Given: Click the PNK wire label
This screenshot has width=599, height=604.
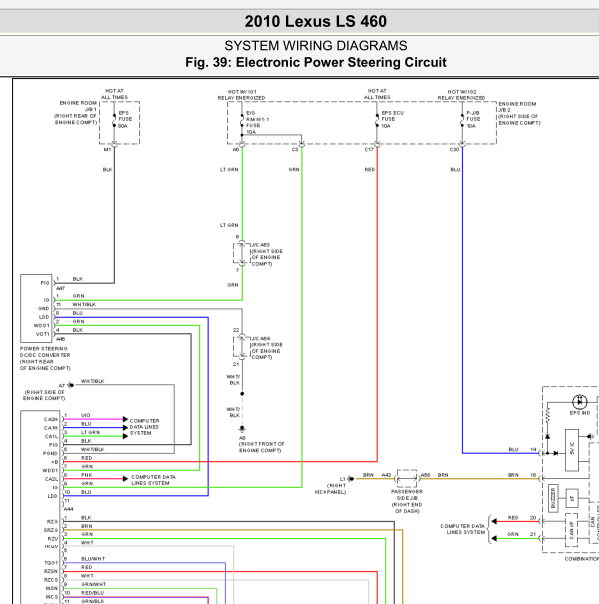Looking at the screenshot, I should point(87,475).
